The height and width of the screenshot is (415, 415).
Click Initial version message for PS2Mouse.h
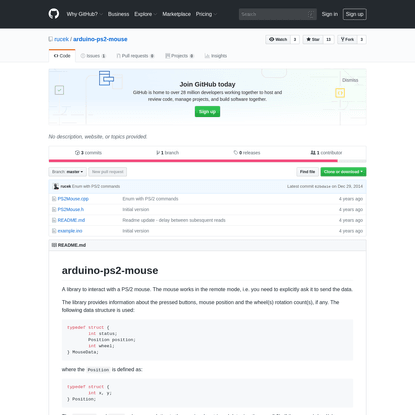136,209
